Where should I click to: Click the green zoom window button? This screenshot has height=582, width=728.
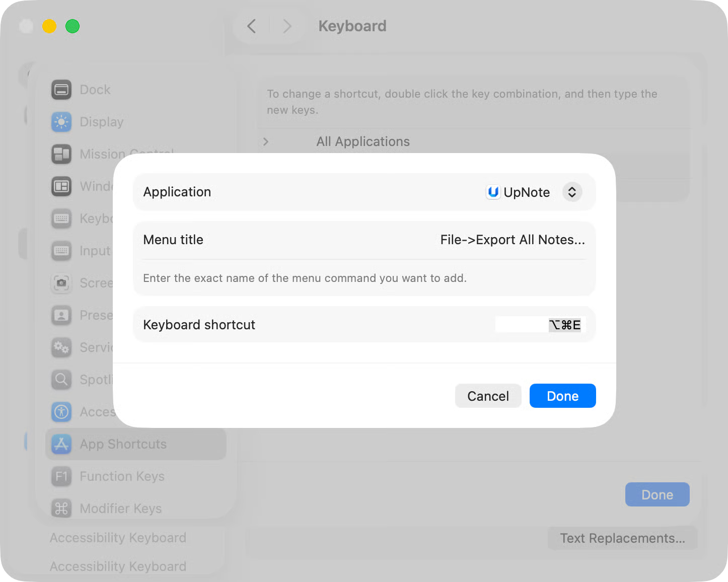tap(72, 26)
